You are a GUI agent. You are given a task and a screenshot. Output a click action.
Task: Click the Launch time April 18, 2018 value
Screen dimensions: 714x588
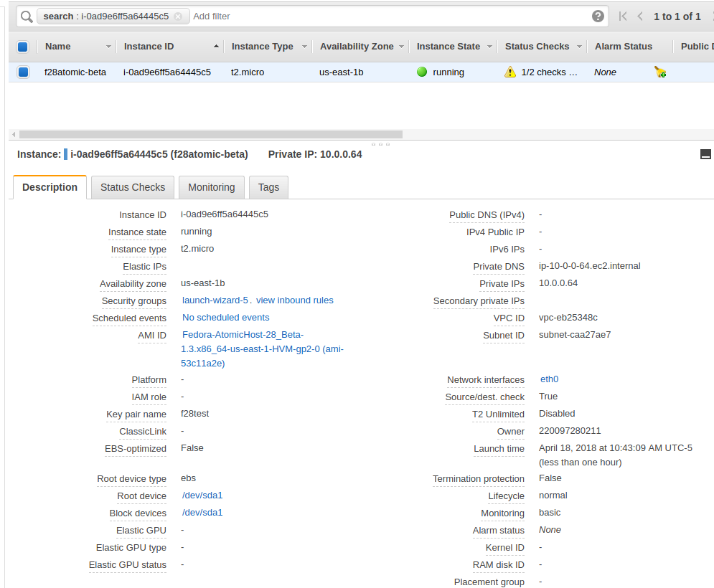(616, 455)
